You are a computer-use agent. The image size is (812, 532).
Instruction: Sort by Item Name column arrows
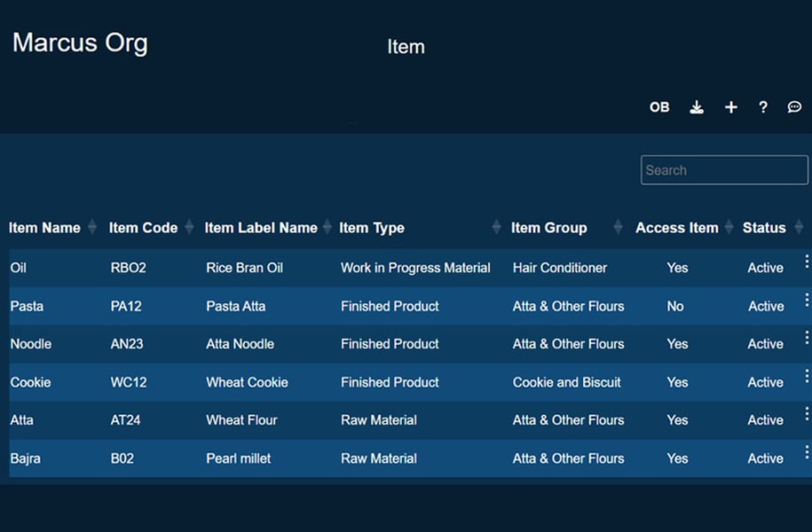click(92, 227)
